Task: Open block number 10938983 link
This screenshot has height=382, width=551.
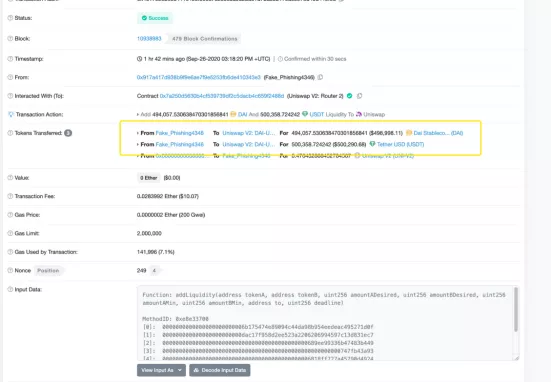Action: (x=149, y=39)
